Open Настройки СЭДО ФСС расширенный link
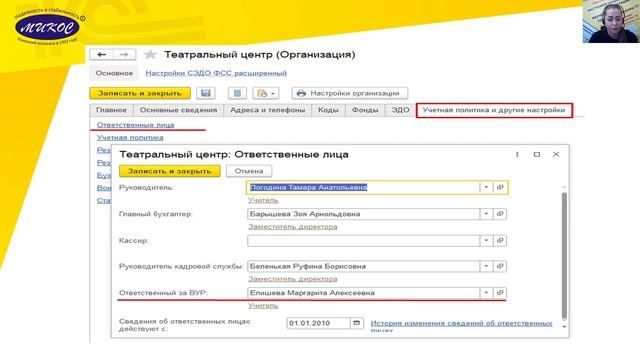640x360 pixels. pyautogui.click(x=216, y=73)
